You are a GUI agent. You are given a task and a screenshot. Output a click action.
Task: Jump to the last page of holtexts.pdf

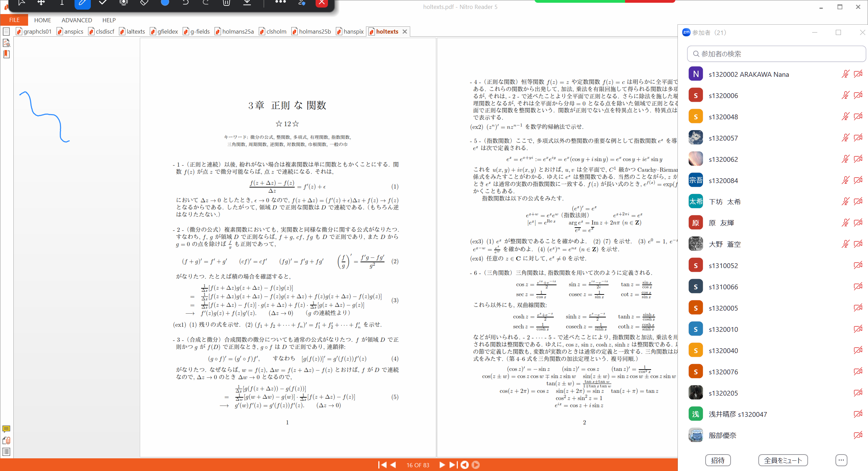[x=453, y=465]
